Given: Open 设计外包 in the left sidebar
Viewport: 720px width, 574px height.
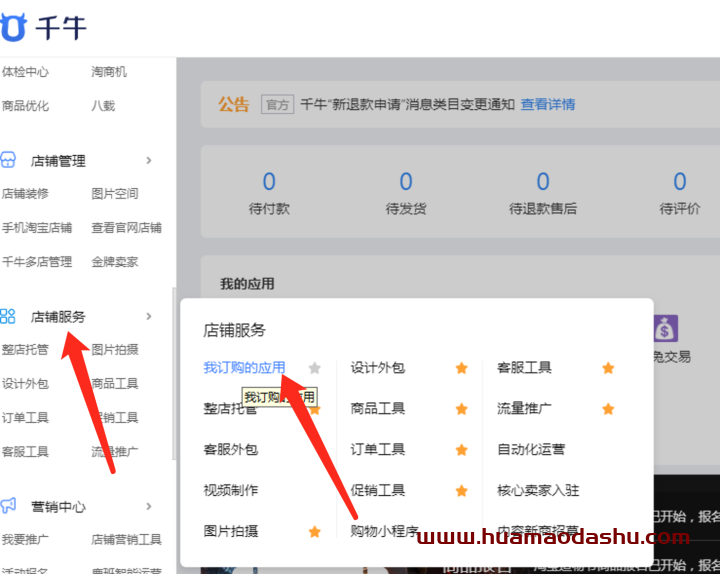Looking at the screenshot, I should click(25, 383).
